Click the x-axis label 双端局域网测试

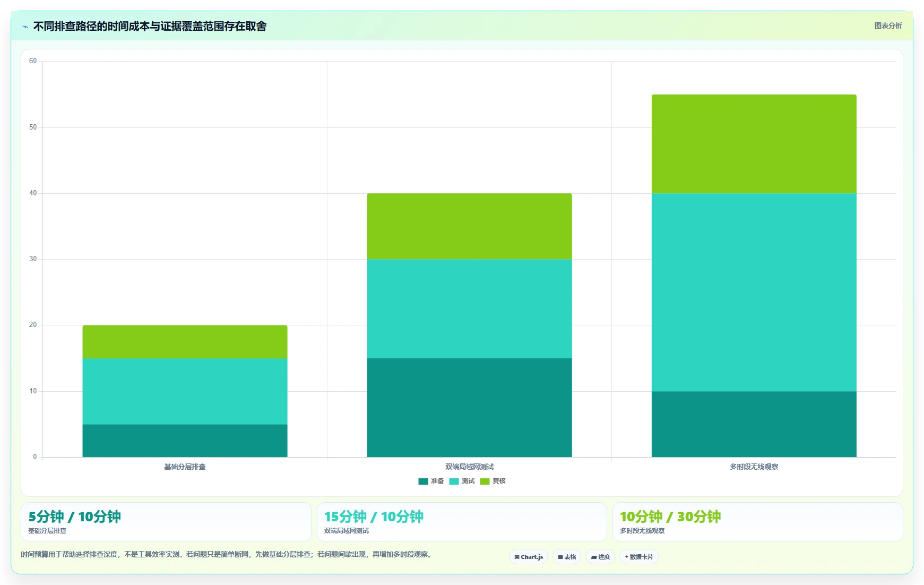point(469,467)
